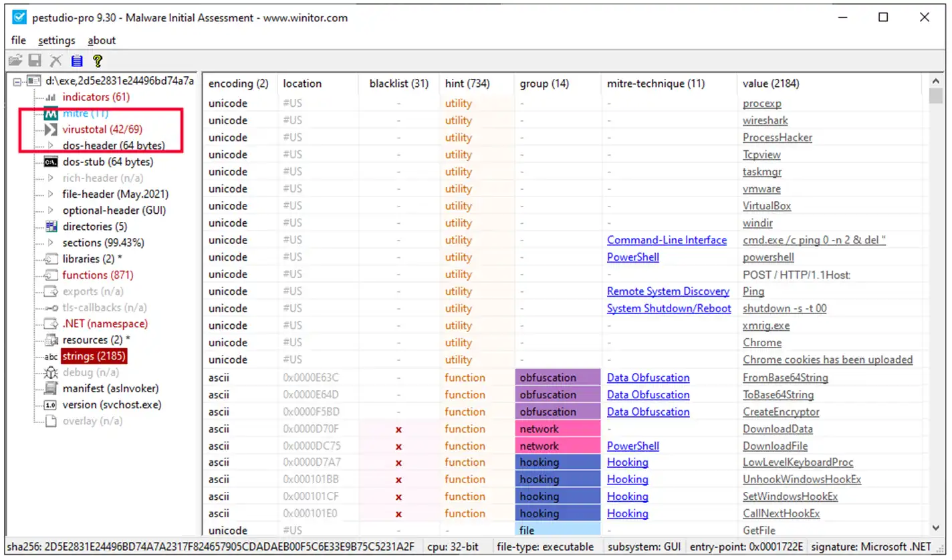Viewport: 952px width, 560px height.
Task: Click the virustotal icon in the tree
Action: pyautogui.click(x=51, y=129)
